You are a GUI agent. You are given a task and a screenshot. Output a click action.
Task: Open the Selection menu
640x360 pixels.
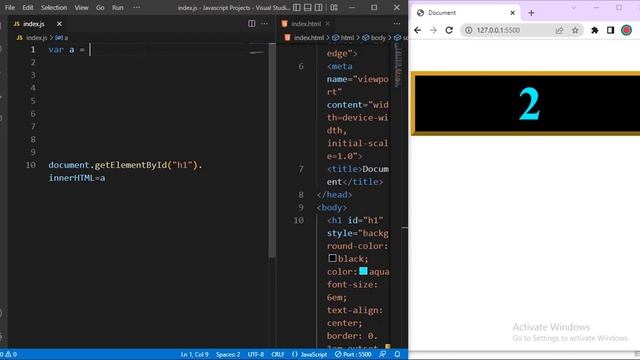[x=54, y=8]
